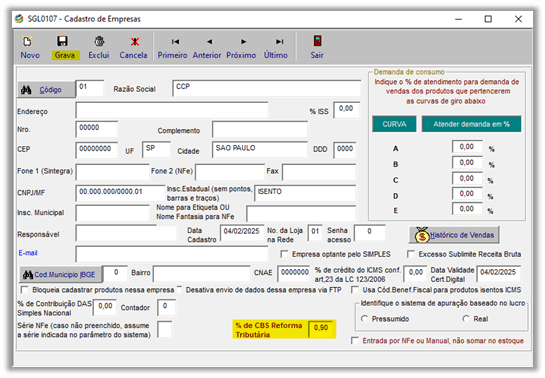Click the Fone 1 (Sintegra) field
The height and width of the screenshot is (378, 545).
pyautogui.click(x=113, y=172)
